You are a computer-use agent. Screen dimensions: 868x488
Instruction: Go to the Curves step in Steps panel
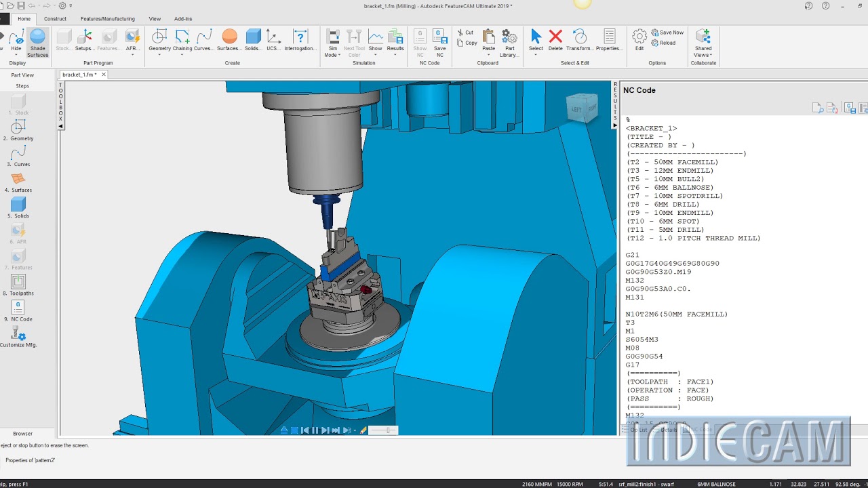click(x=18, y=156)
